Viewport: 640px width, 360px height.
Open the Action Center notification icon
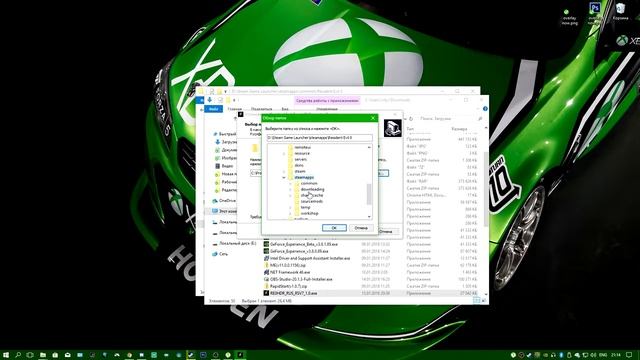(x=630, y=355)
